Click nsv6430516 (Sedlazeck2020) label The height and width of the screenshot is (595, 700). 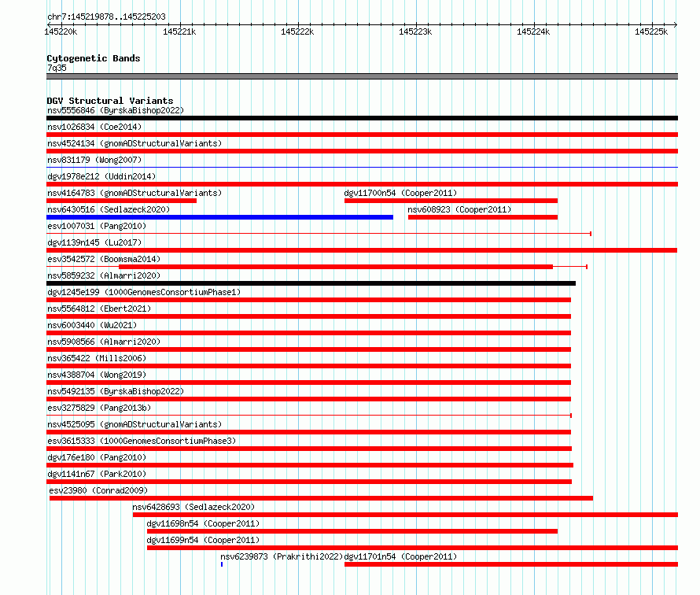(109, 209)
